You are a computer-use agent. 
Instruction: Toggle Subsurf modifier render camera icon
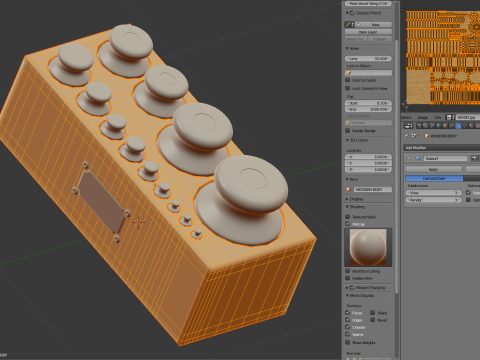(x=474, y=158)
